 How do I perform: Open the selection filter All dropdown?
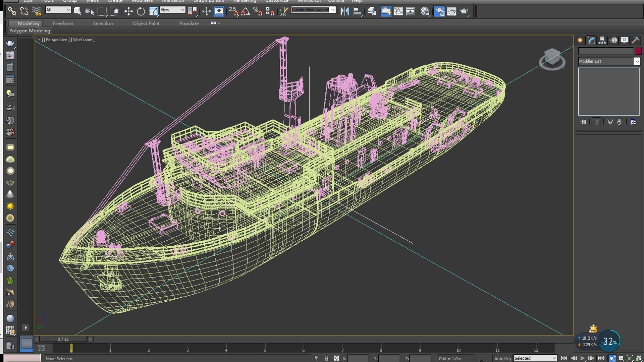click(58, 10)
